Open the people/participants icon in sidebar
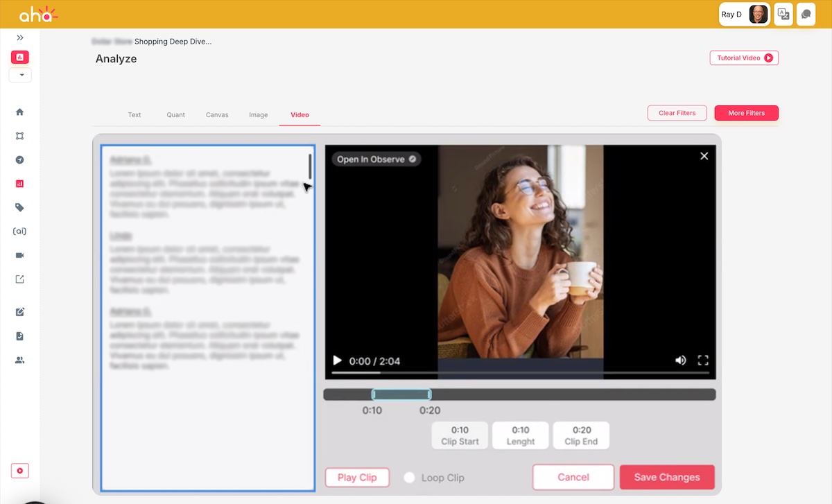The height and width of the screenshot is (504, 832). [x=19, y=360]
